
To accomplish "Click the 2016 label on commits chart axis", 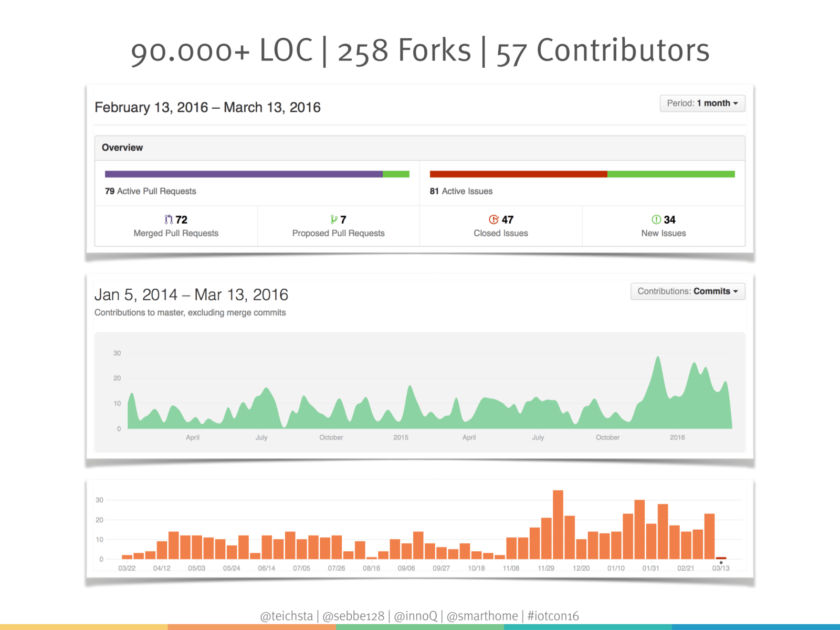I will click(677, 437).
